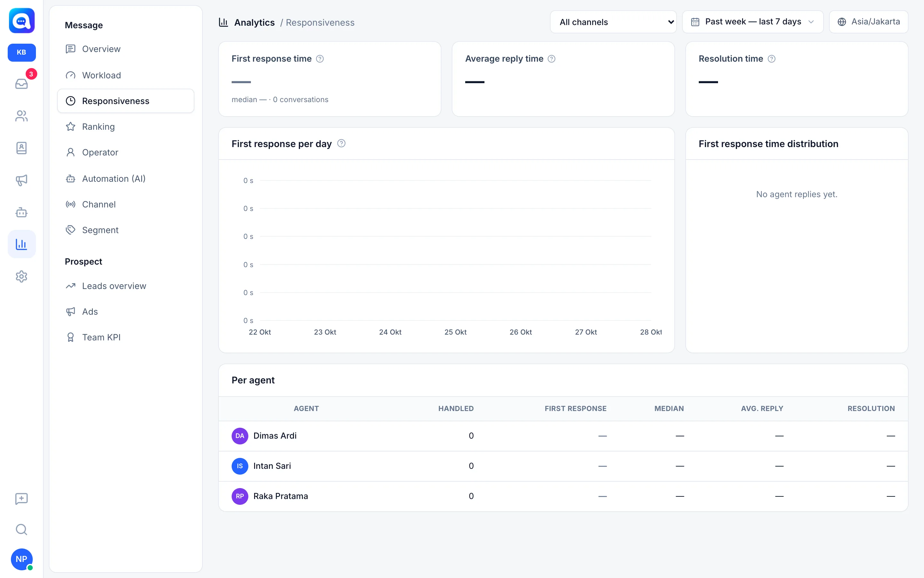Expand the Past week date range chevron
Screen dimensions: 924x578
(811, 22)
